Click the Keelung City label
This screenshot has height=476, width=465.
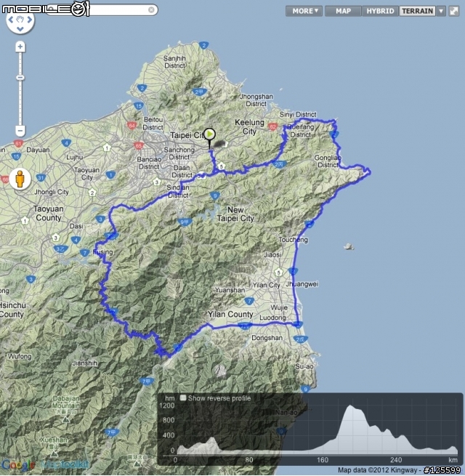click(249, 127)
